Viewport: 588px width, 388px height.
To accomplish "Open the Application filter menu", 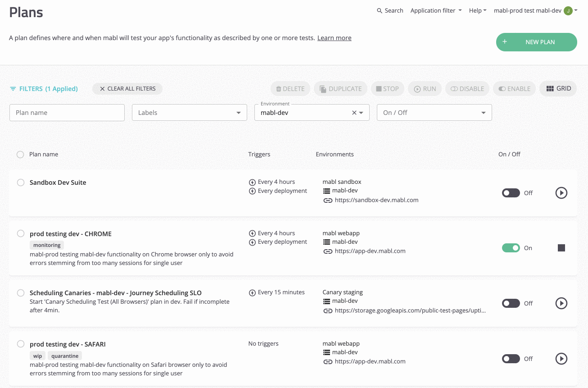I will [436, 11].
